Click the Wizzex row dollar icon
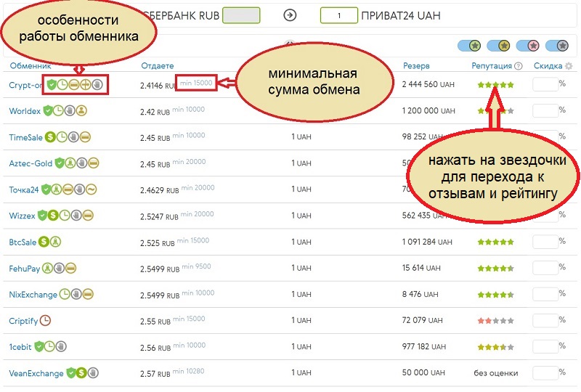 (x=53, y=216)
